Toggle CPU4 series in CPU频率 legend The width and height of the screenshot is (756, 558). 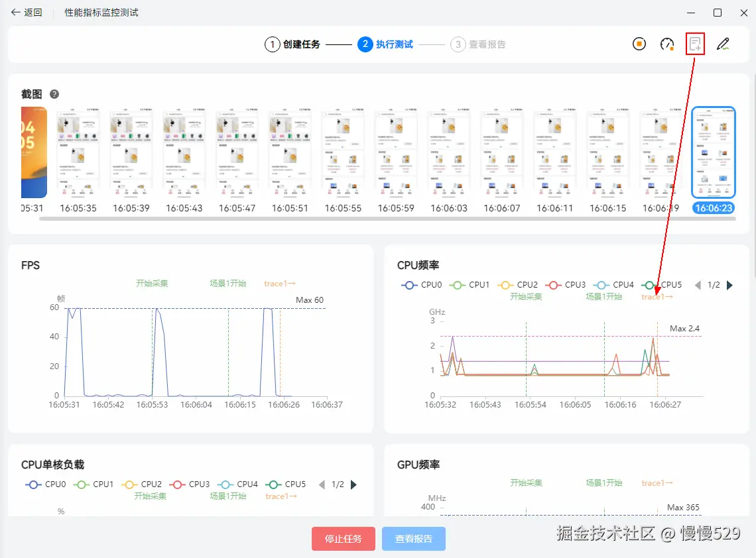click(x=613, y=285)
